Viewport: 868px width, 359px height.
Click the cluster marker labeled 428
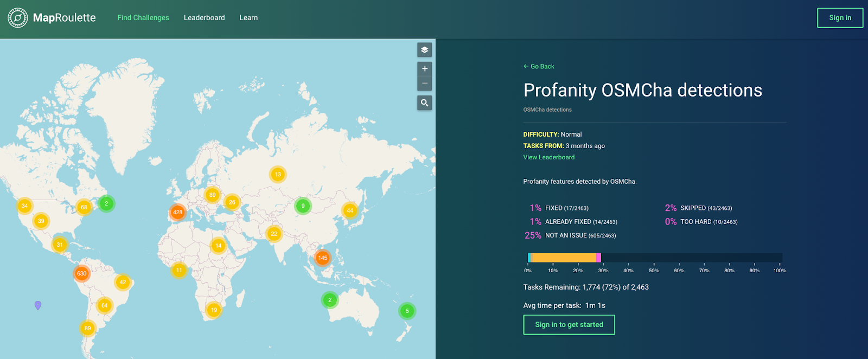pyautogui.click(x=177, y=212)
